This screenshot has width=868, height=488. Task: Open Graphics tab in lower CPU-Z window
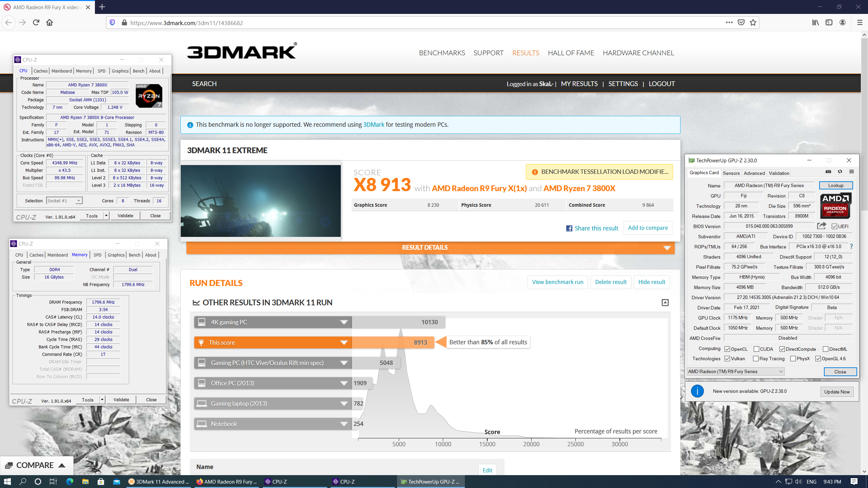click(116, 255)
